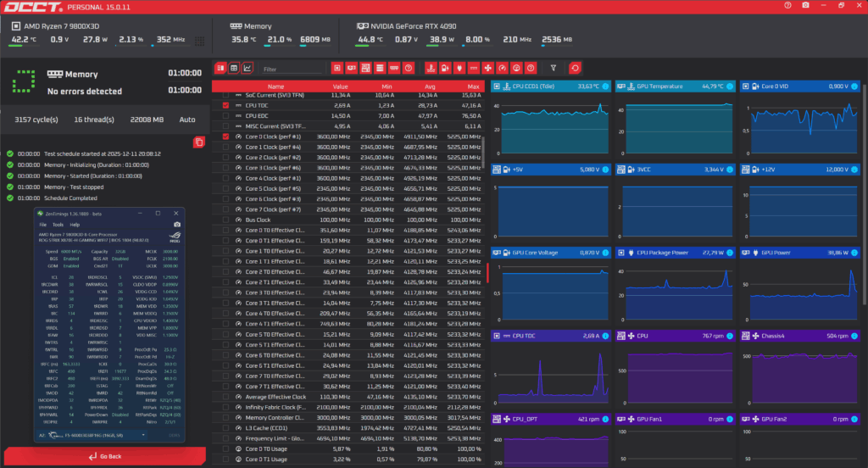Check the MISC Current sensor checkbox
Screen dimensions: 868x468
[x=225, y=126]
